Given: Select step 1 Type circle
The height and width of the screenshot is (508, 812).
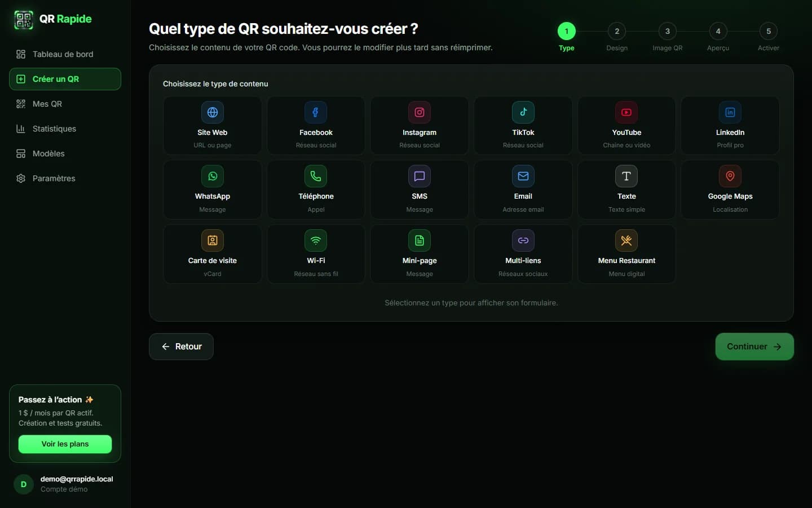Looking at the screenshot, I should 567,31.
